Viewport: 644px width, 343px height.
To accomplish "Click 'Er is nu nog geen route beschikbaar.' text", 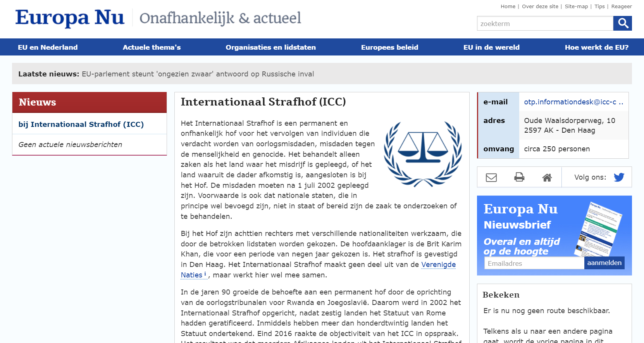I will tap(546, 310).
